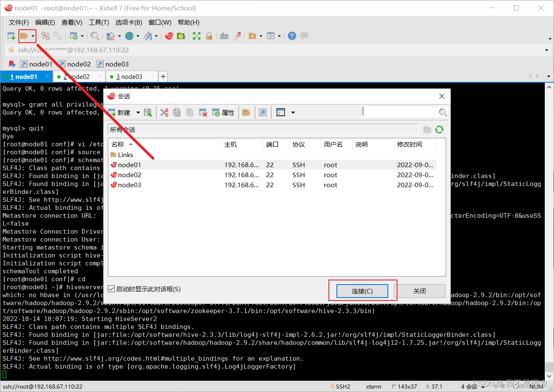Open the Xftp file transfer icon

coord(181,36)
